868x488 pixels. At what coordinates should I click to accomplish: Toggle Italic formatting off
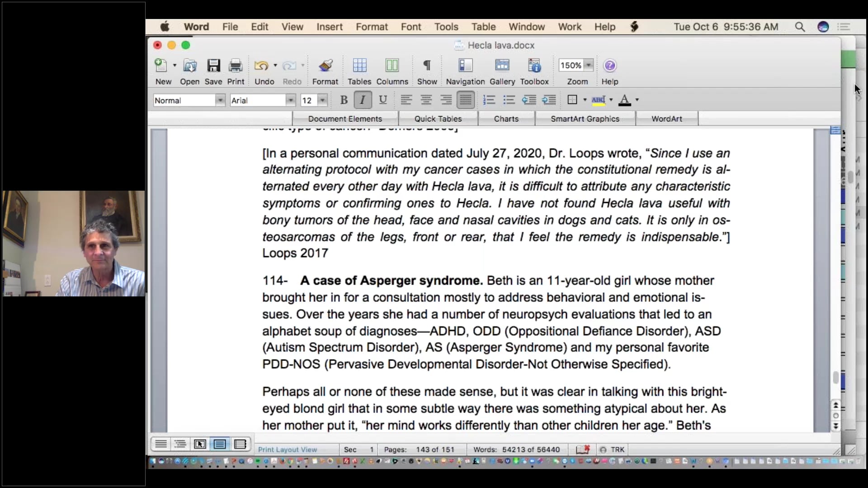(363, 100)
